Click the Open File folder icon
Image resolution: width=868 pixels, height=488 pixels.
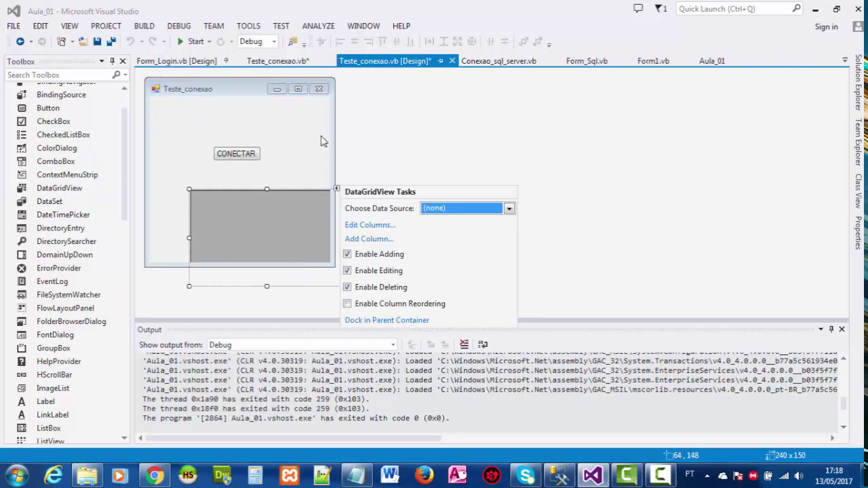pyautogui.click(x=83, y=41)
